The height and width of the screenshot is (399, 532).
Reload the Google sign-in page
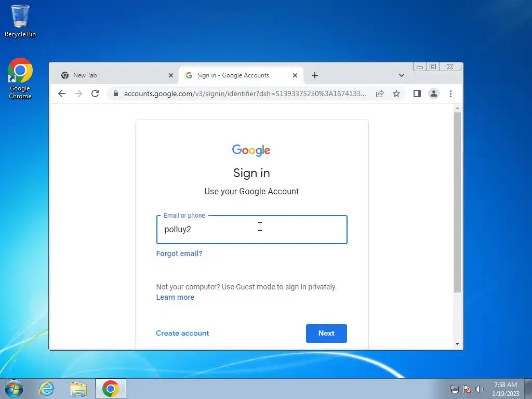(95, 94)
